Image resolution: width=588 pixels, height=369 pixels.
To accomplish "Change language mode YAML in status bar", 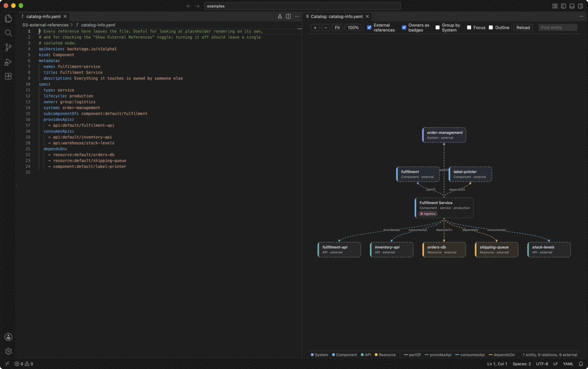I will point(568,364).
